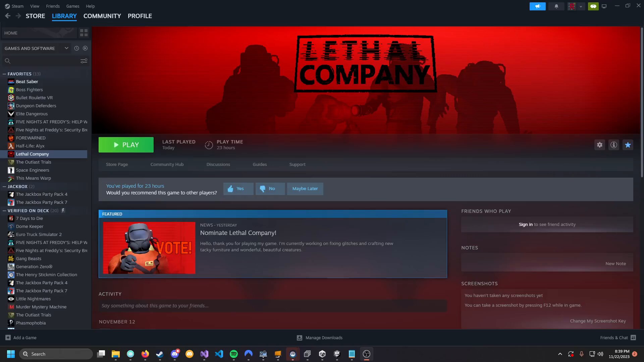Toggle sort by recent activity clock icon

pyautogui.click(x=76, y=48)
